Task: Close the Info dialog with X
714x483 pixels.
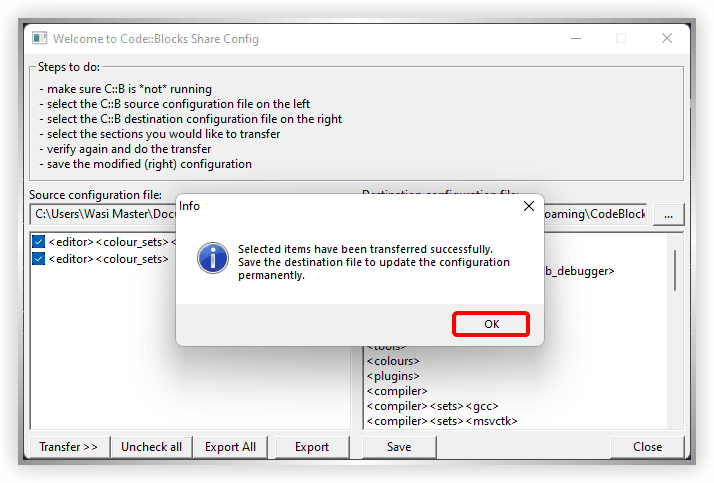Action: pyautogui.click(x=529, y=206)
